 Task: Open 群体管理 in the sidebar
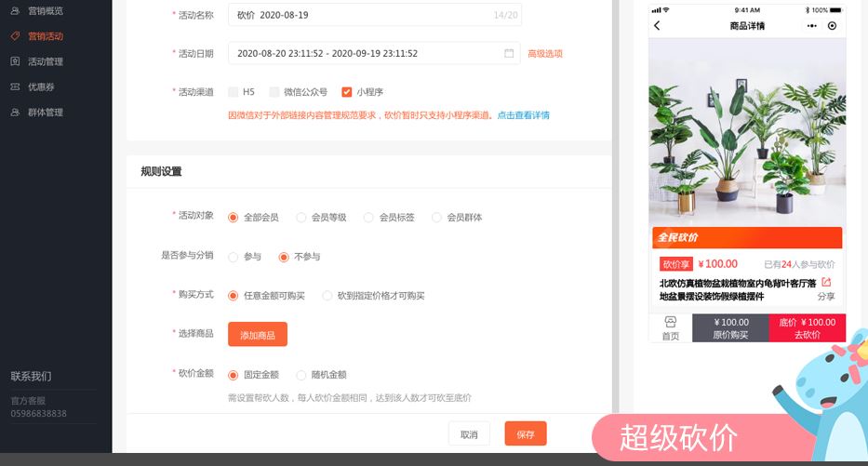(x=46, y=113)
